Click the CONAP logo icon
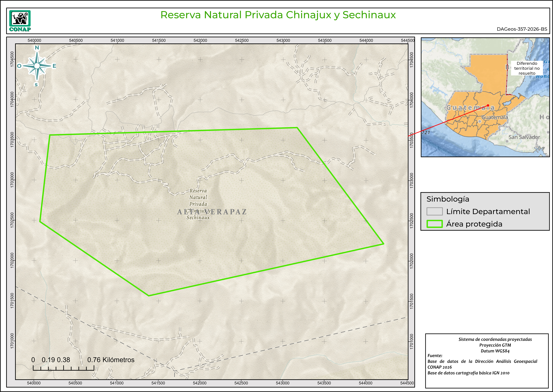The height and width of the screenshot is (392, 553). tap(20, 21)
